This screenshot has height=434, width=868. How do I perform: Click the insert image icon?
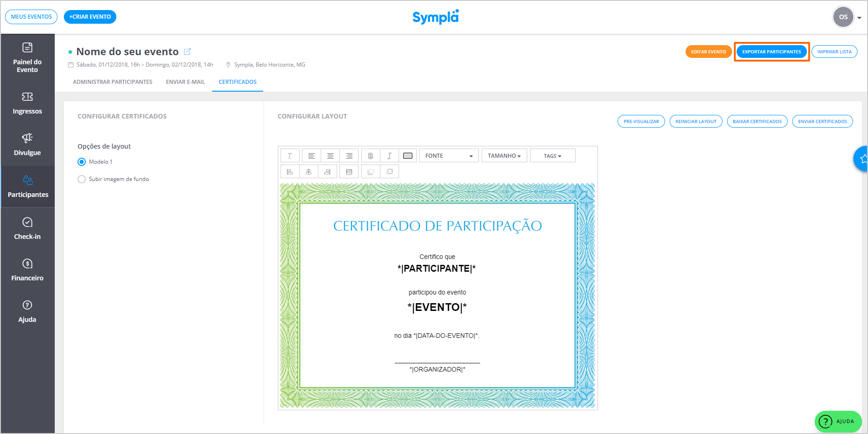349,172
